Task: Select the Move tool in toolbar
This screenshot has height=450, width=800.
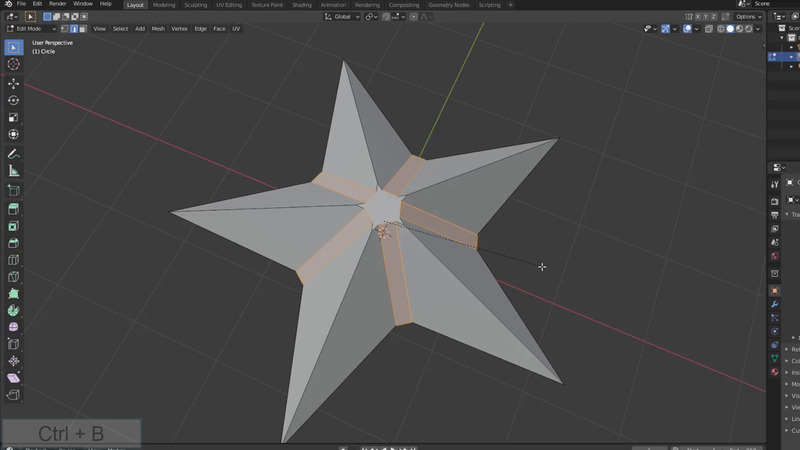Action: [14, 83]
